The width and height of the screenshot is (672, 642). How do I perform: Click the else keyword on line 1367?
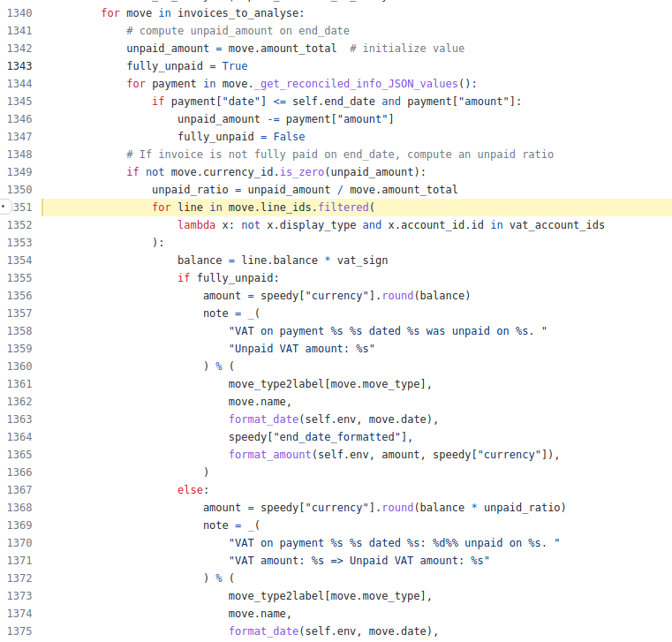pos(190,490)
